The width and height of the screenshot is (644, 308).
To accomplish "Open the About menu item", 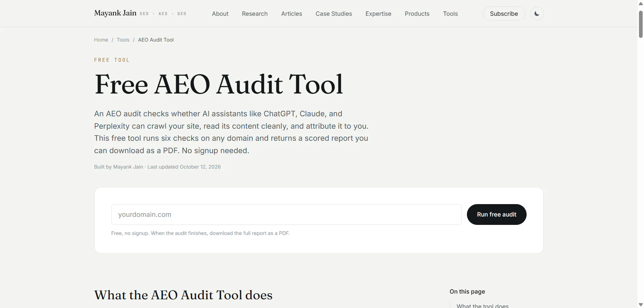I will click(x=220, y=14).
